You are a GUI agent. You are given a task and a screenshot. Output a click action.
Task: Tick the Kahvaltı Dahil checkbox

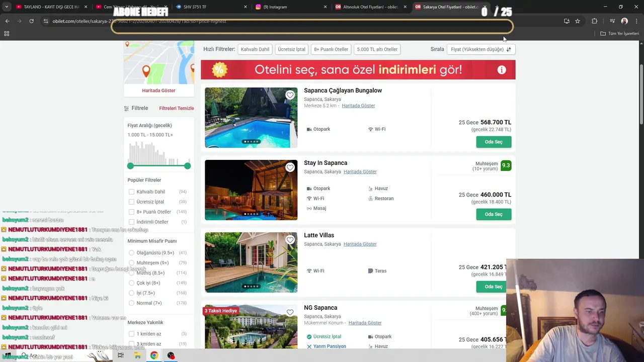tap(131, 192)
